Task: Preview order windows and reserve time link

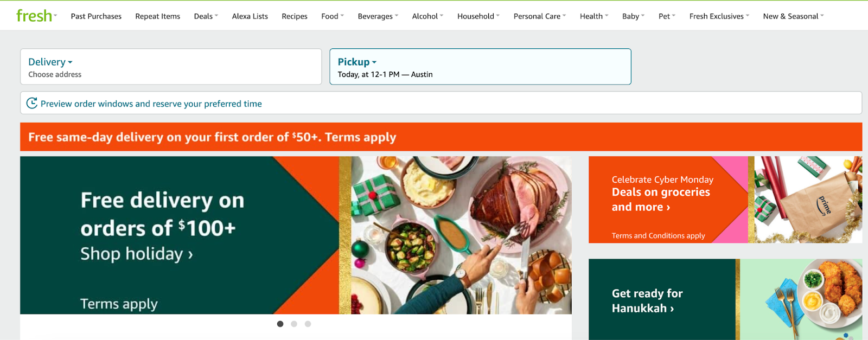Action: (x=151, y=104)
